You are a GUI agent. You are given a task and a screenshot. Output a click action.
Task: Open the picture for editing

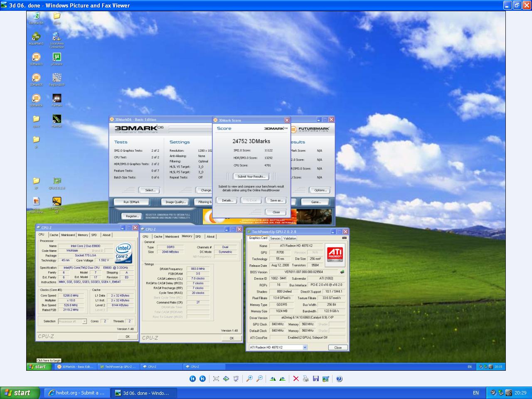click(x=326, y=379)
